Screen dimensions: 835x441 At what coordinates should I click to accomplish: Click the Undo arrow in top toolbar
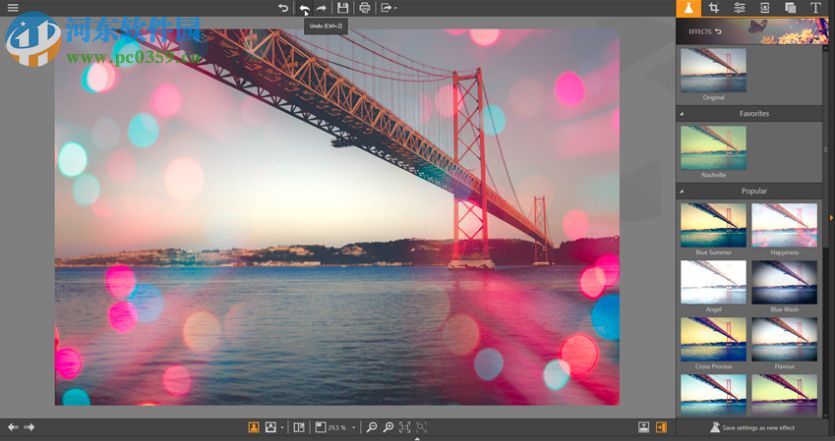pyautogui.click(x=304, y=8)
